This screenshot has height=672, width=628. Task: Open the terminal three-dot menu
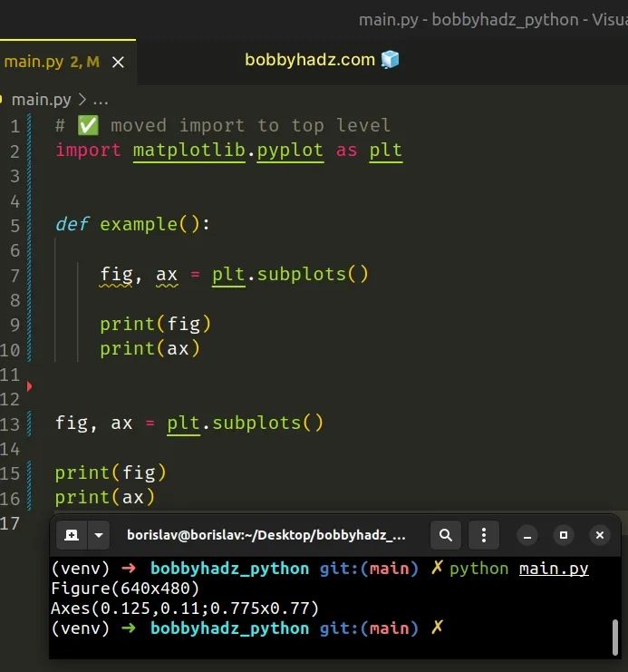click(x=484, y=535)
